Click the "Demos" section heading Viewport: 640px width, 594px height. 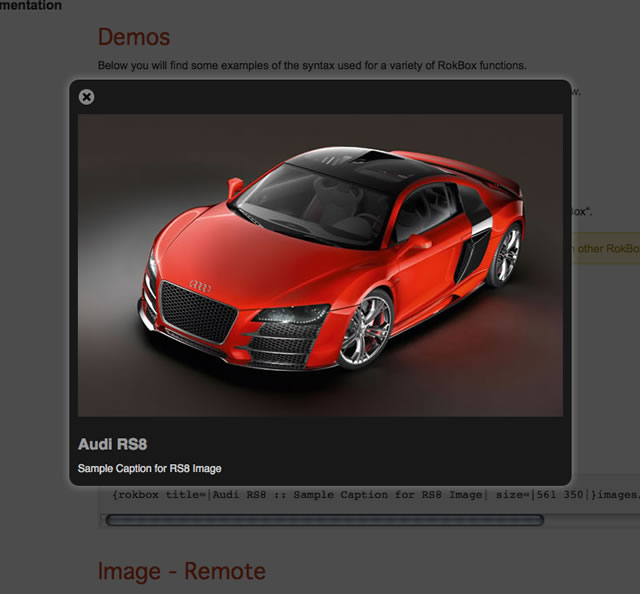(x=133, y=37)
